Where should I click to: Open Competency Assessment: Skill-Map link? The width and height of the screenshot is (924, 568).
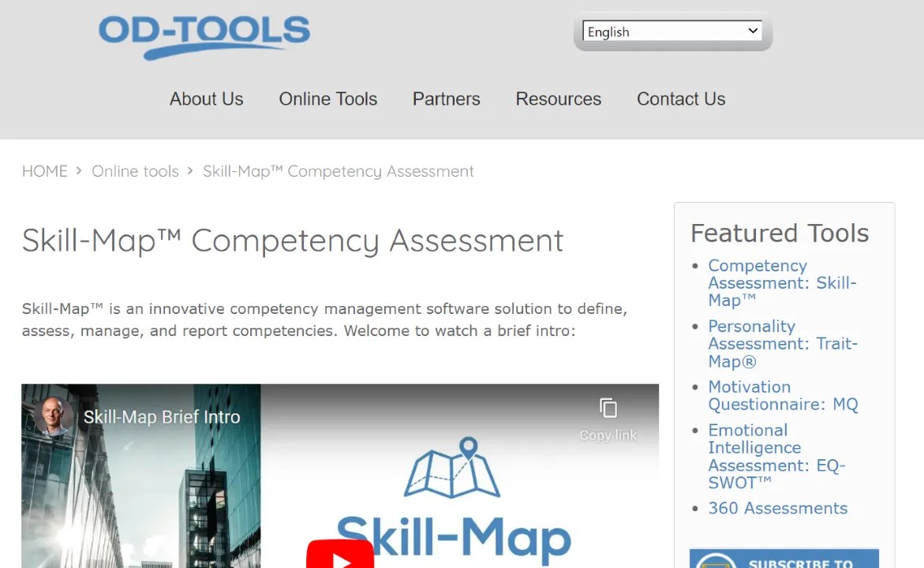click(782, 282)
